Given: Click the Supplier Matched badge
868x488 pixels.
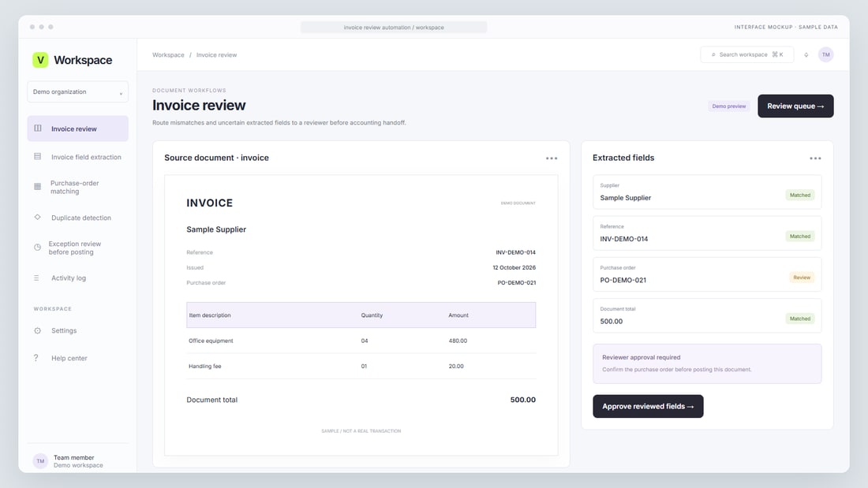Looking at the screenshot, I should 800,196.
